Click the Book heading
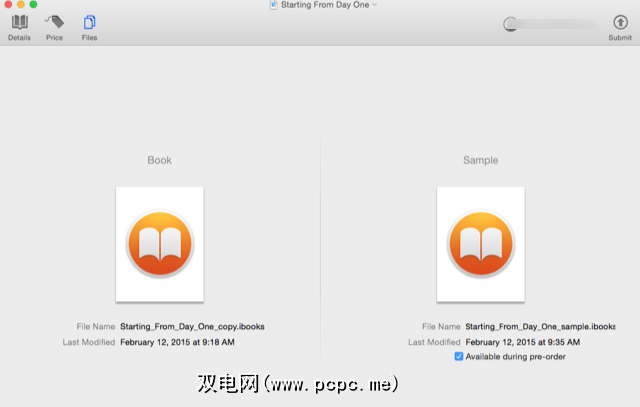The width and height of the screenshot is (640, 407). [x=160, y=160]
